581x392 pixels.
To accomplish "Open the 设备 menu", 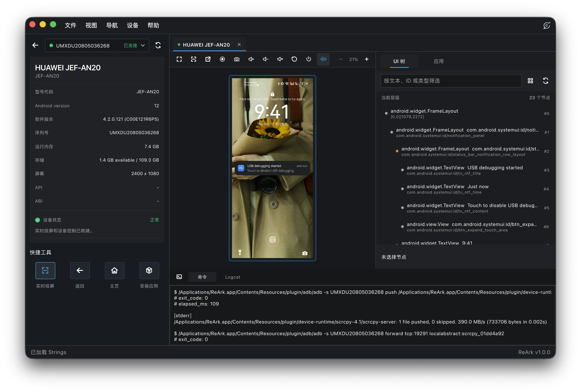I will 132,25.
